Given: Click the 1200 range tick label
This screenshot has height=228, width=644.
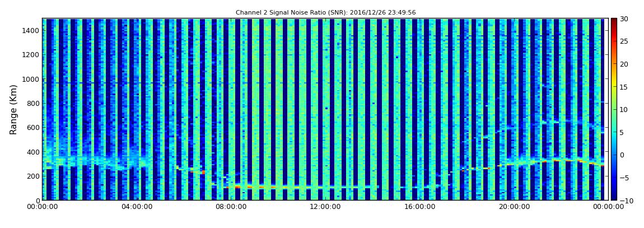Looking at the screenshot, I should point(31,55).
